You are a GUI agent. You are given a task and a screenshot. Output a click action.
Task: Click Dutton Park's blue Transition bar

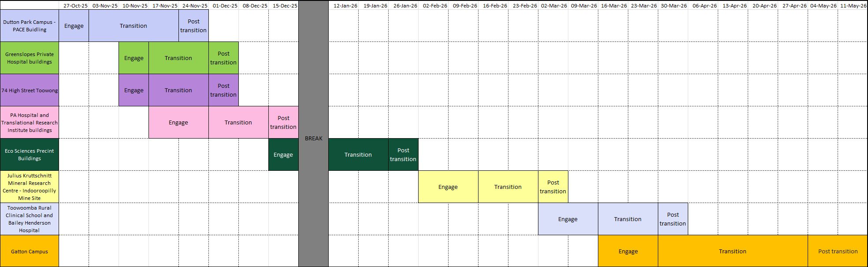click(x=134, y=26)
